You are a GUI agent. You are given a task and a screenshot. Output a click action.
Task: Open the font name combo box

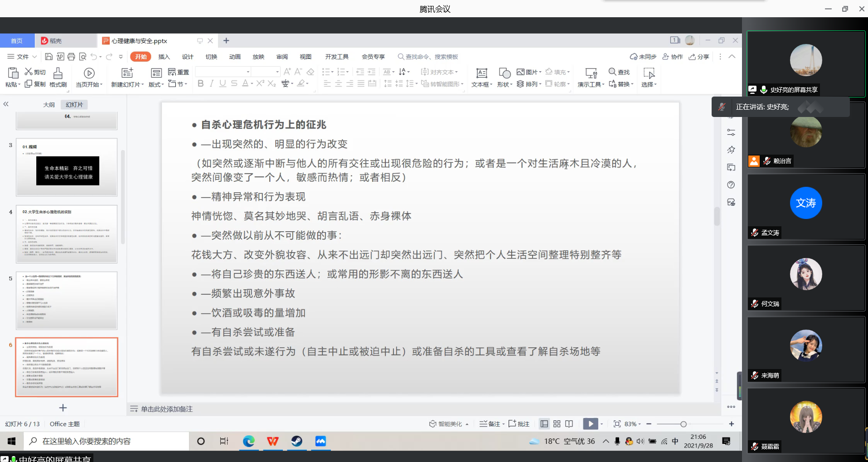pos(223,72)
